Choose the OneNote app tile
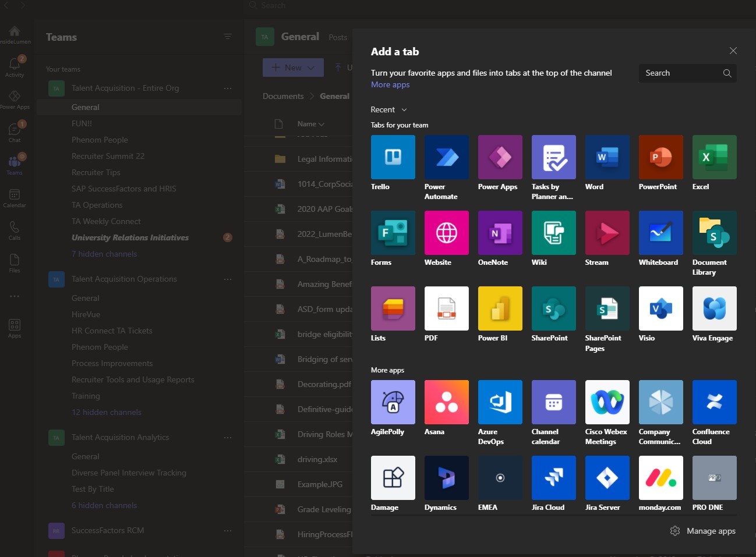756x557 pixels. pyautogui.click(x=500, y=233)
